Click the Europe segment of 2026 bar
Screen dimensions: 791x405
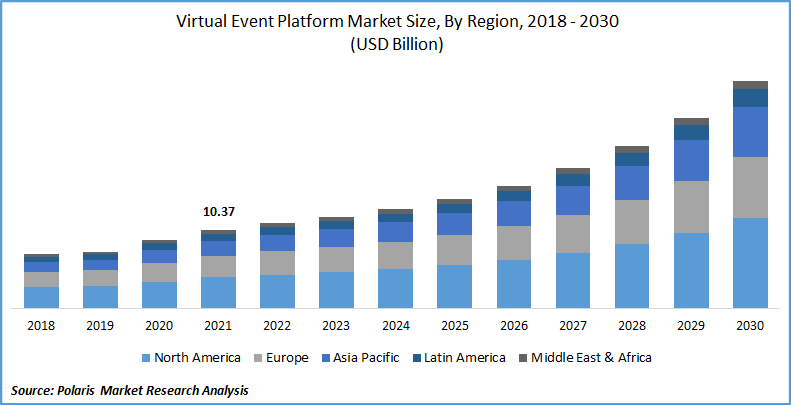[514, 243]
